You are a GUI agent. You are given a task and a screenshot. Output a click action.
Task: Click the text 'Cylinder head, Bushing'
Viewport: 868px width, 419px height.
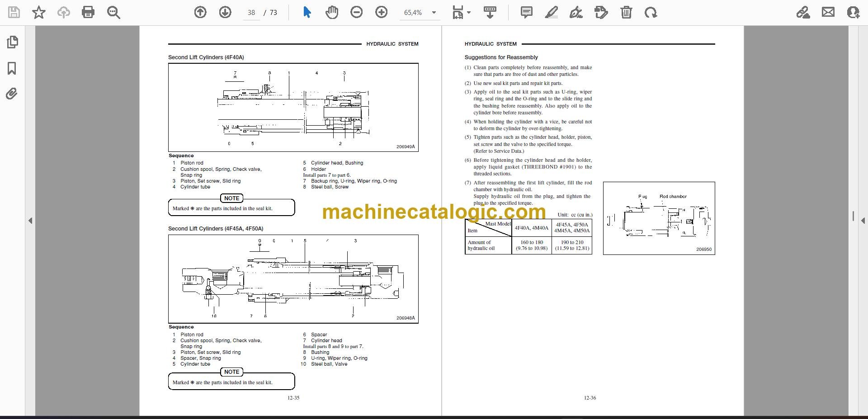tap(337, 163)
